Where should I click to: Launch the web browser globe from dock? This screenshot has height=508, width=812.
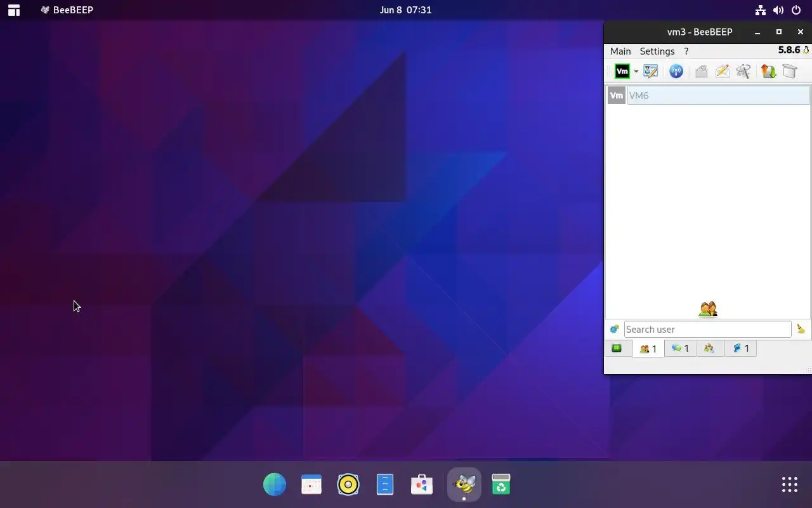pos(275,485)
